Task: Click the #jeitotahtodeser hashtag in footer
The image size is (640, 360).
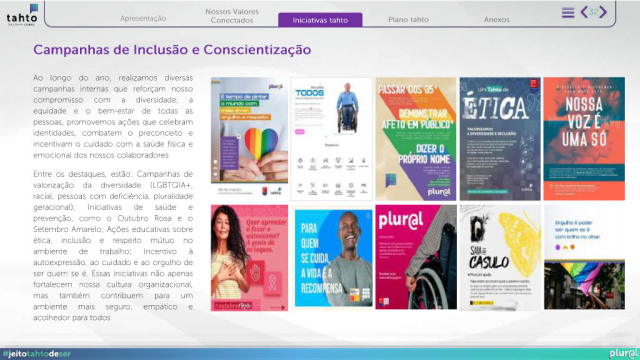Action: point(37,354)
